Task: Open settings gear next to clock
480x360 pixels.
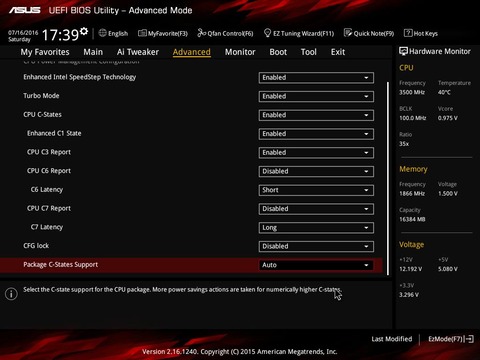Action: click(84, 31)
